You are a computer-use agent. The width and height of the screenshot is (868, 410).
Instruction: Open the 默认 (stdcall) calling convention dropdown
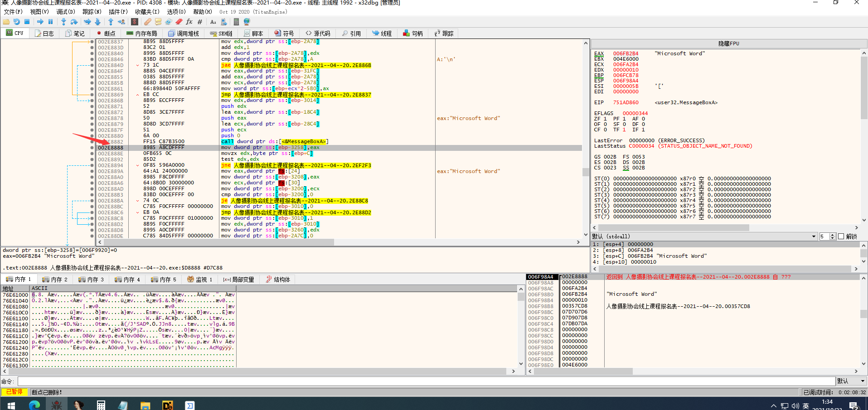[814, 236]
